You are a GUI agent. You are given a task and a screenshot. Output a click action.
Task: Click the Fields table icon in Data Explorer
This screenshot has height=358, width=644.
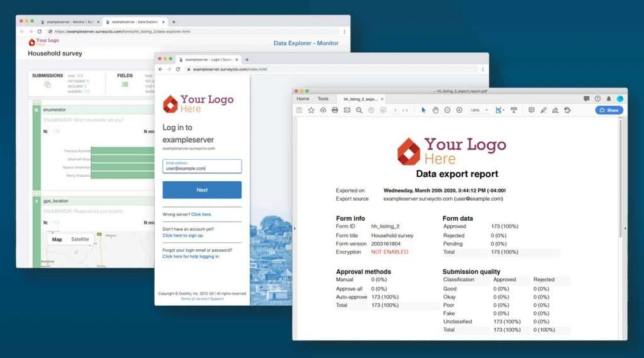[x=125, y=84]
